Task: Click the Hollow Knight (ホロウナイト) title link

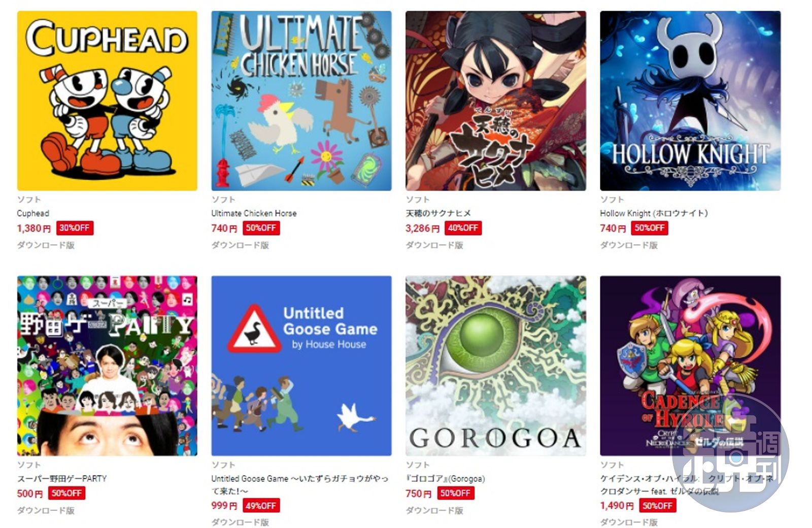Action: point(654,213)
